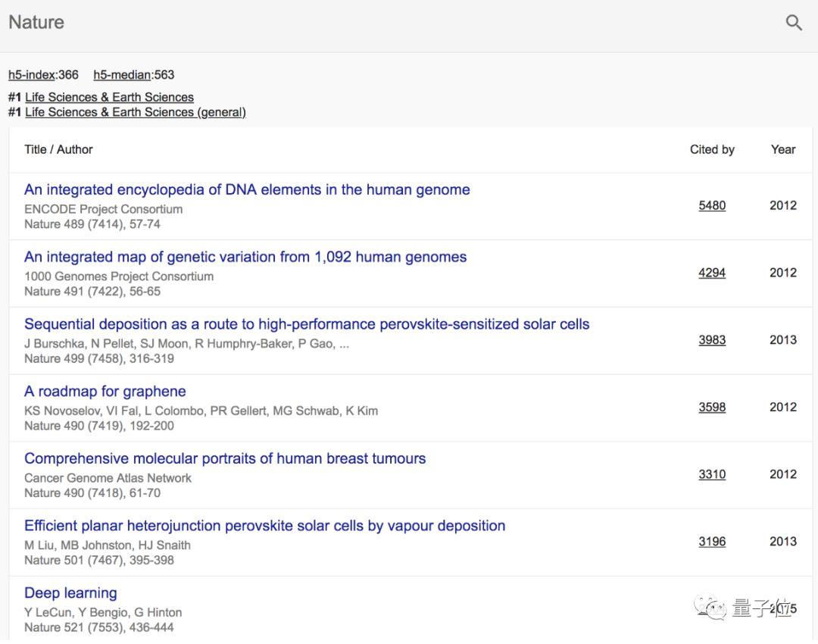Select the 1000 Genomes Project Consortium text
This screenshot has height=644, width=818.
(119, 277)
